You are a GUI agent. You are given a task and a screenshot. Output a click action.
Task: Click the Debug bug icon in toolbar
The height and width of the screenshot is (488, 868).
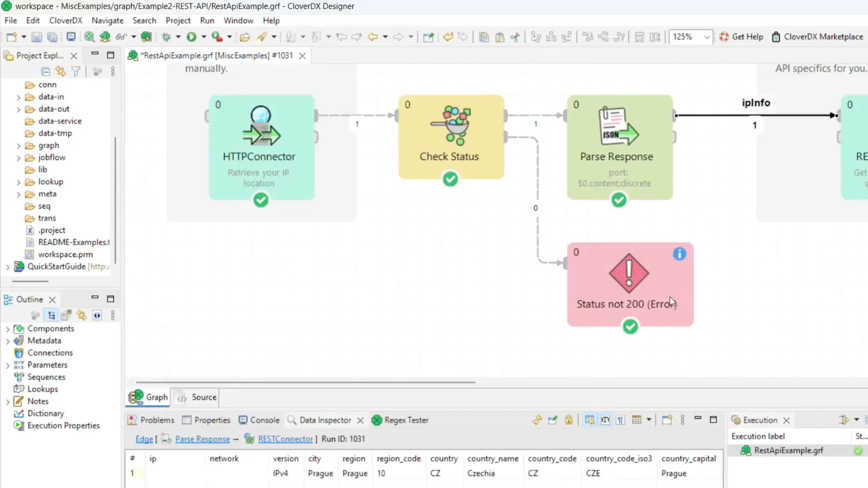(x=166, y=37)
